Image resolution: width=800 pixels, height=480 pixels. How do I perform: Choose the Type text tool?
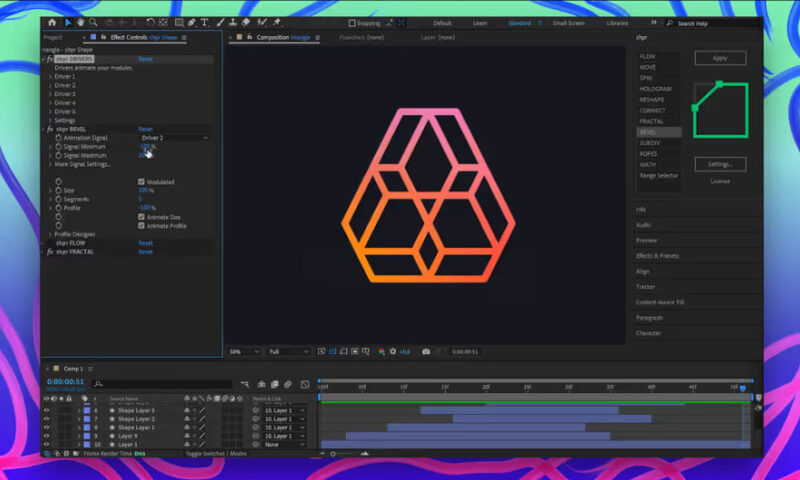click(203, 22)
